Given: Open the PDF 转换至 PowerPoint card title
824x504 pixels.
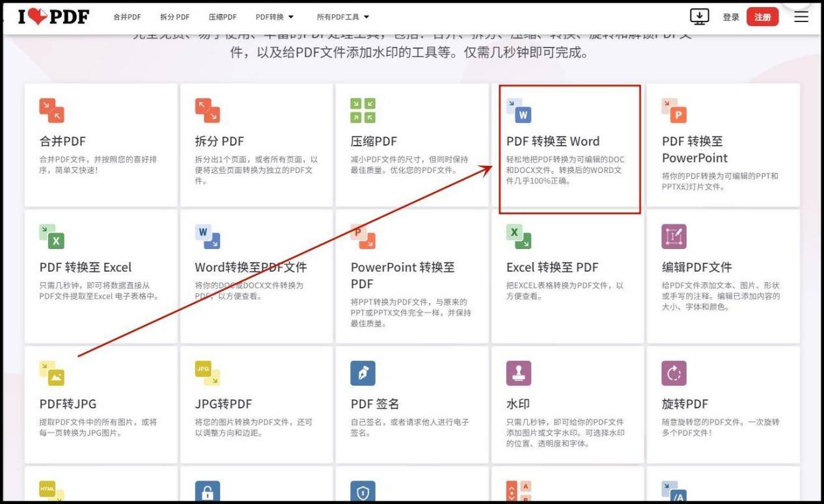Looking at the screenshot, I should point(694,150).
